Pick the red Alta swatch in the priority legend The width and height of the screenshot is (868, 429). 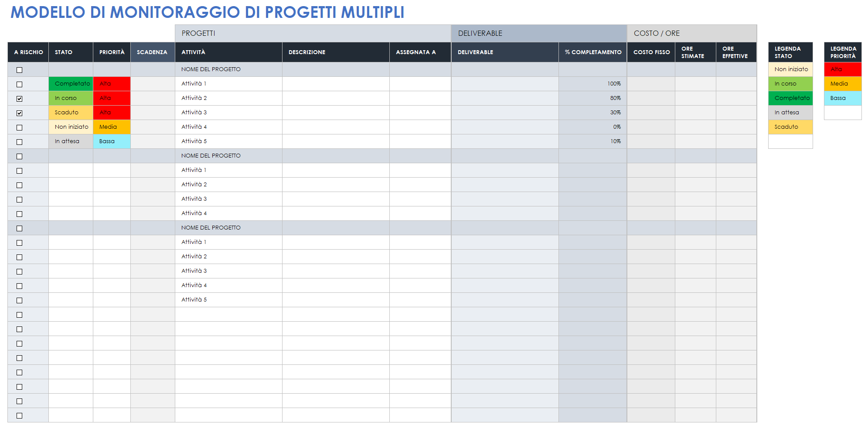tap(843, 69)
